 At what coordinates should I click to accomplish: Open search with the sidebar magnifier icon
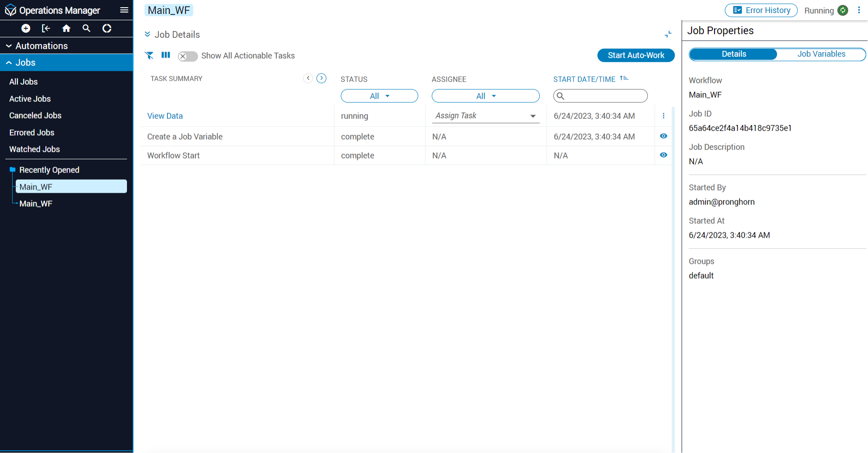coord(86,28)
